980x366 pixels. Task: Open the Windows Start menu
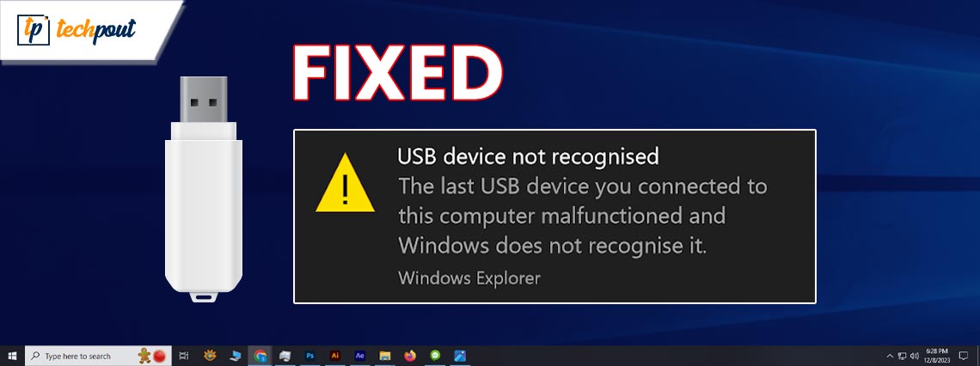tap(12, 356)
